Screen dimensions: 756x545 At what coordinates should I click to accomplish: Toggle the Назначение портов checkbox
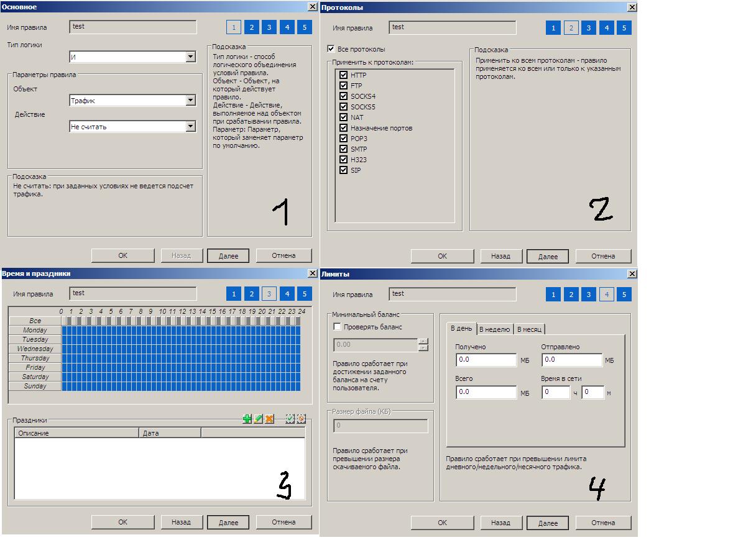click(343, 128)
